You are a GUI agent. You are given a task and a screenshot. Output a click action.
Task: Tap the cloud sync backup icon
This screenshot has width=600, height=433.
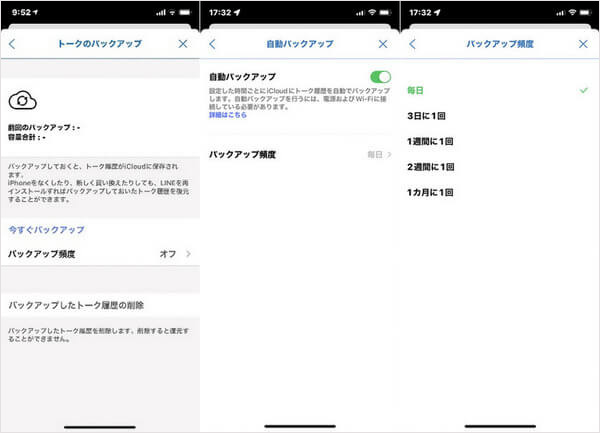[x=23, y=100]
